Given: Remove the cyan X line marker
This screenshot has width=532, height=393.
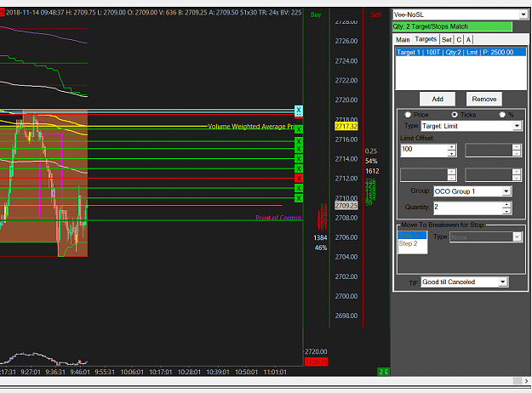Looking at the screenshot, I should click(x=299, y=111).
